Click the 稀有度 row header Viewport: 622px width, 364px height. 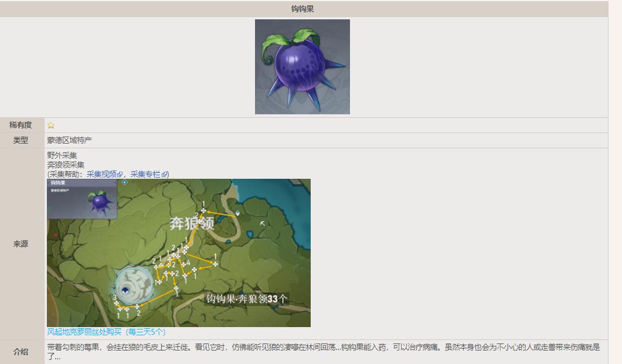[x=21, y=125]
